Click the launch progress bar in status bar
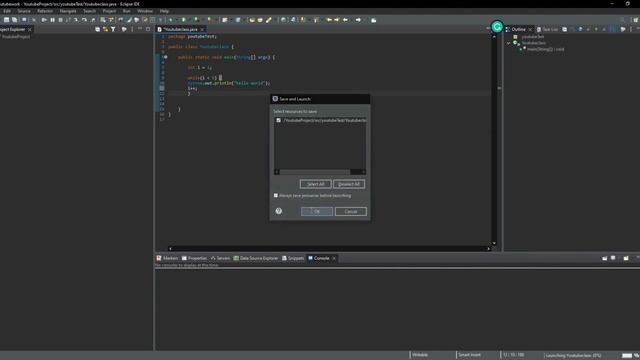The height and width of the screenshot is (360, 640). [627, 356]
